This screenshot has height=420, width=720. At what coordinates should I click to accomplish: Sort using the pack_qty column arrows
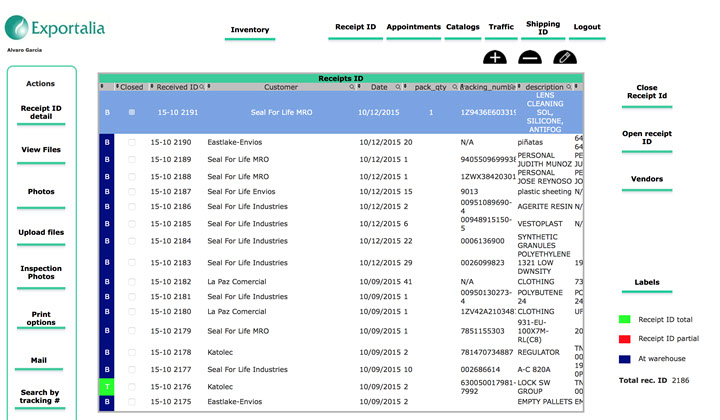404,87
